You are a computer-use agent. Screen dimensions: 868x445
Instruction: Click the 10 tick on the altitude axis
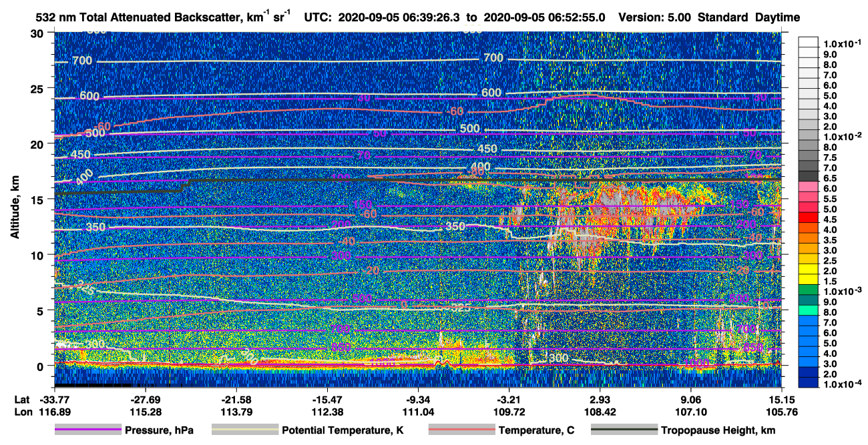pos(37,255)
